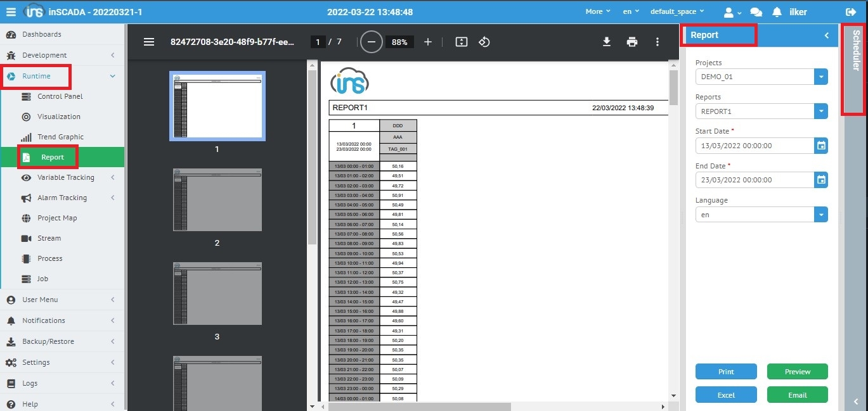Zoom out of the PDF
This screenshot has height=411, width=868.
372,42
